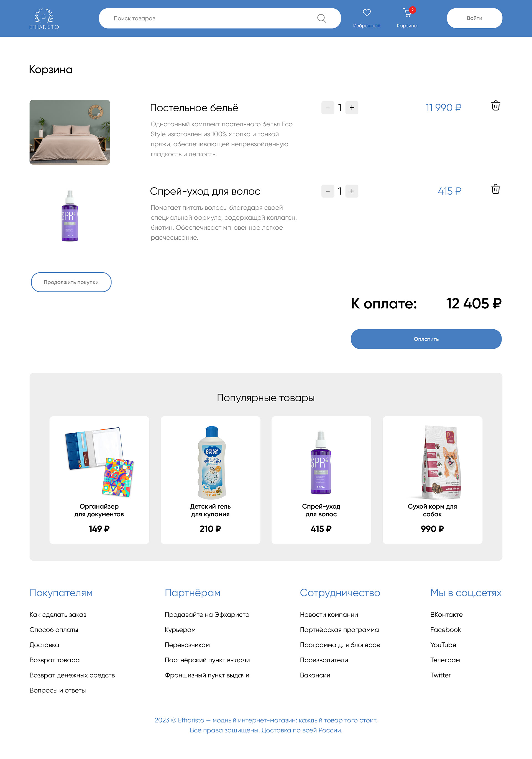Click the search magnifier icon

point(321,18)
